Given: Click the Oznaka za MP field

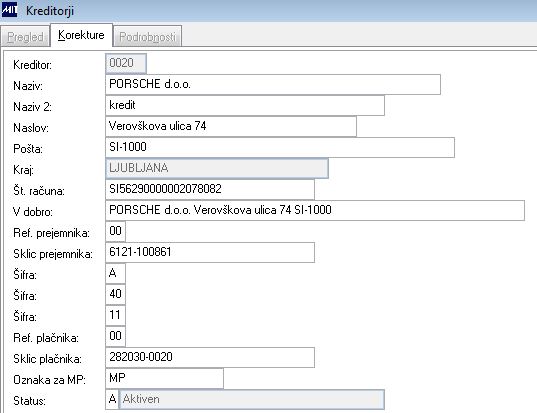Looking at the screenshot, I should (164, 378).
